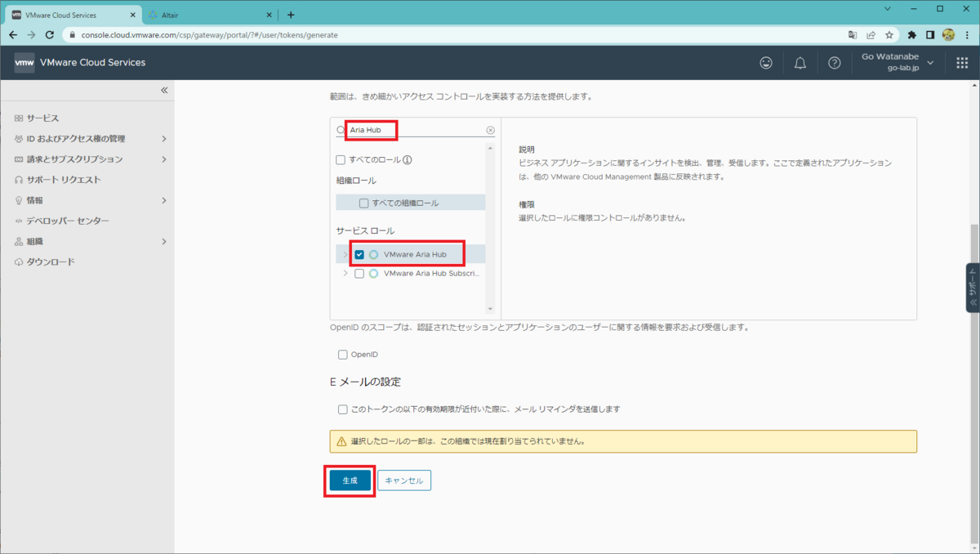Click the share page icon

tap(871, 35)
